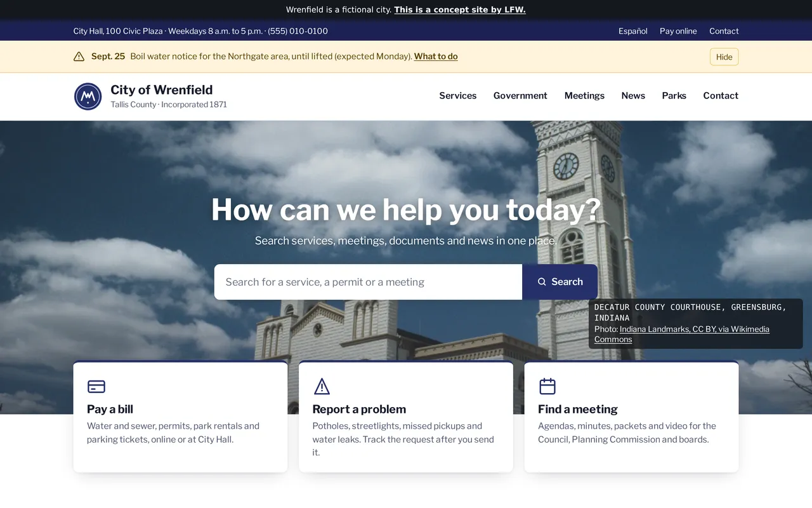Click the Tallis County Incorporated 1871 tagline
812x508 pixels.
(169, 105)
